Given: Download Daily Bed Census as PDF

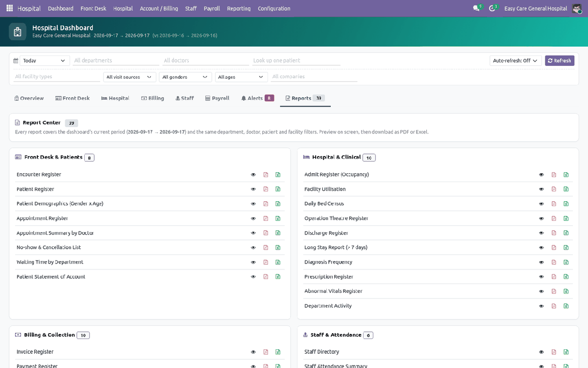Looking at the screenshot, I should point(554,204).
